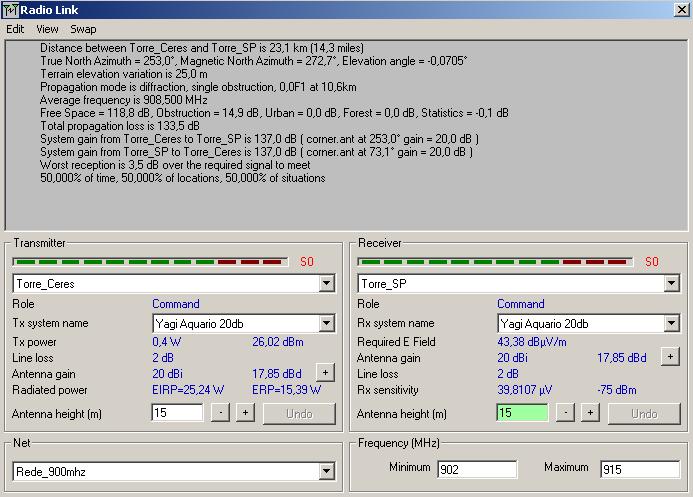
Task: Open the Rede_900mhz net dropdown
Action: 326,472
